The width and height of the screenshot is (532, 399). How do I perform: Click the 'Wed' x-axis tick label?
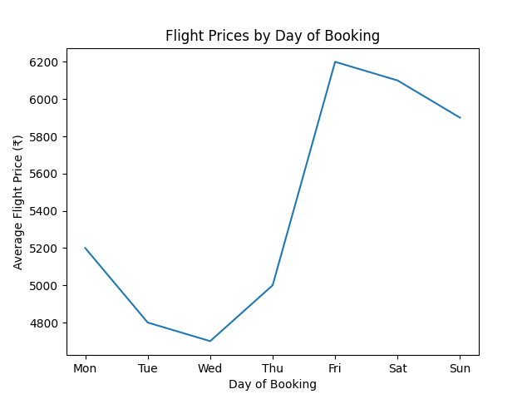[210, 368]
